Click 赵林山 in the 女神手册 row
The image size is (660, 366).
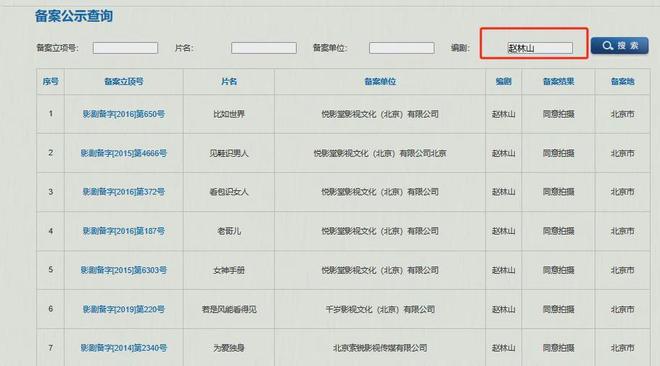point(503,270)
